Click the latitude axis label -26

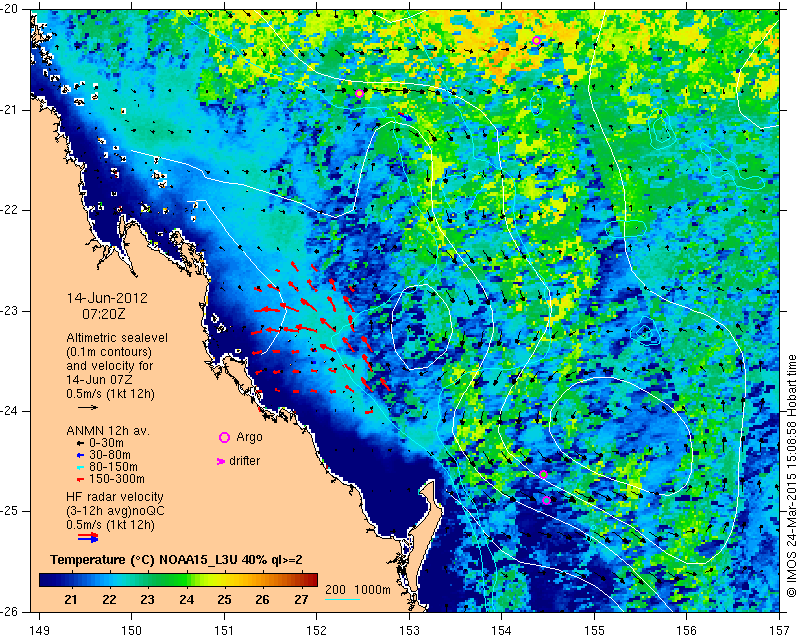(8, 612)
